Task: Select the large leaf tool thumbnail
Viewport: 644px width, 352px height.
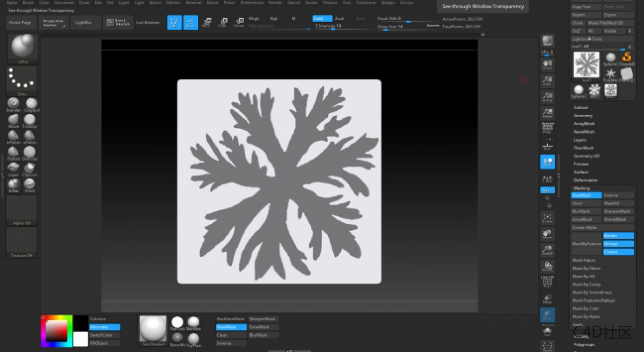Action: [x=586, y=65]
